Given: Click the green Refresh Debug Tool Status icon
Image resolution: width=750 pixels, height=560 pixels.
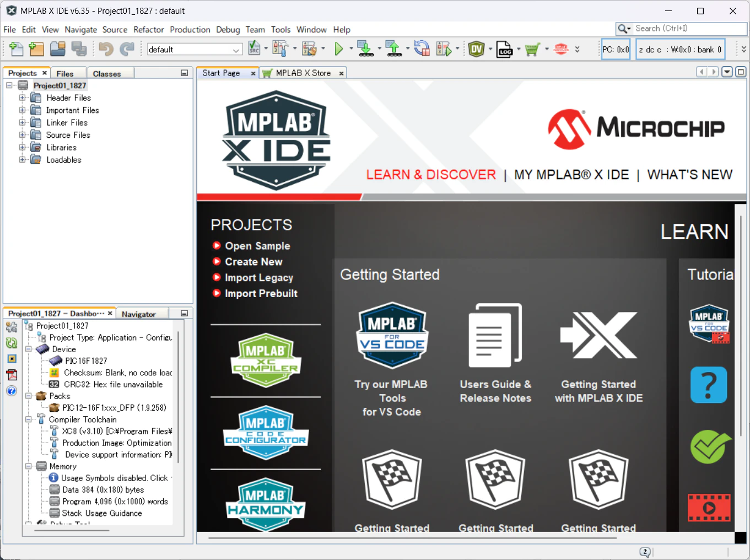Looking at the screenshot, I should click(x=11, y=343).
